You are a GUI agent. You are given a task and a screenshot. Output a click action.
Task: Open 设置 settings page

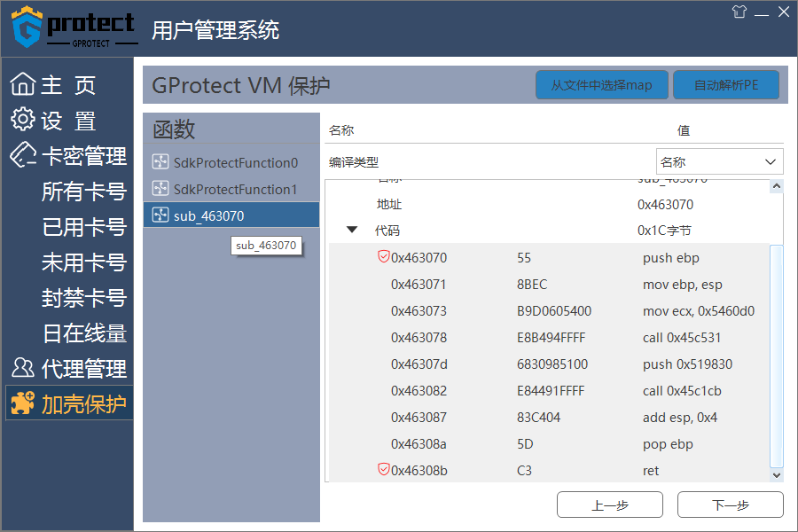[x=67, y=121]
